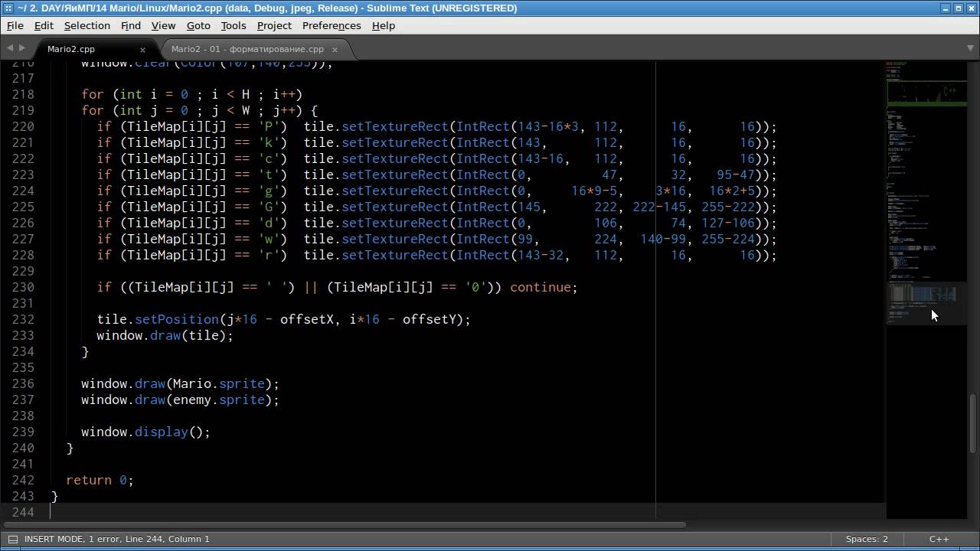The image size is (980, 551).
Task: Click the 'continue;' keyword on line 230
Action: pos(544,287)
